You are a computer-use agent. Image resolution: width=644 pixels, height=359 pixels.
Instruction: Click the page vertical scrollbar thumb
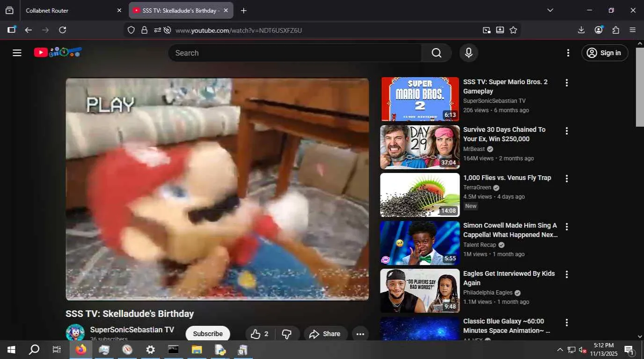640,86
